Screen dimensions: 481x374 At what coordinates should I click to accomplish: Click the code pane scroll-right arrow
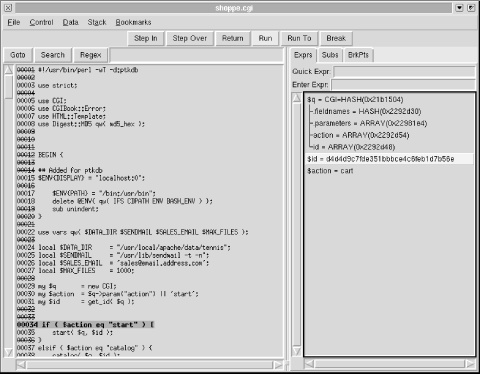tap(278, 365)
